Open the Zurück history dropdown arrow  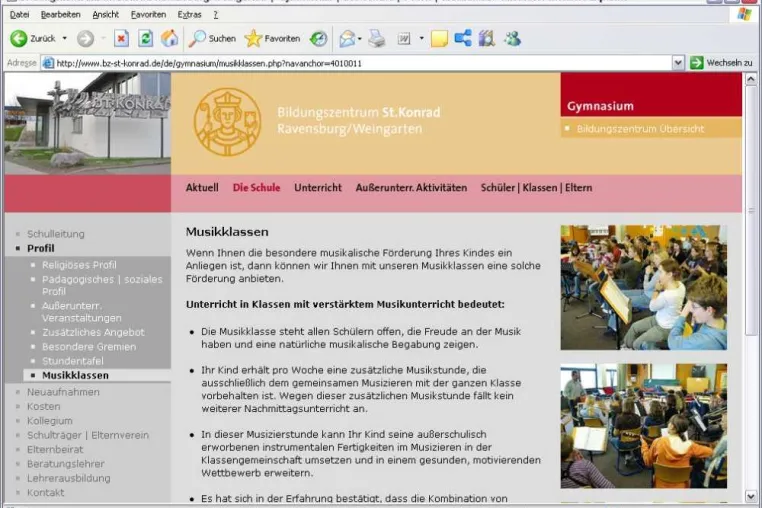(64, 38)
